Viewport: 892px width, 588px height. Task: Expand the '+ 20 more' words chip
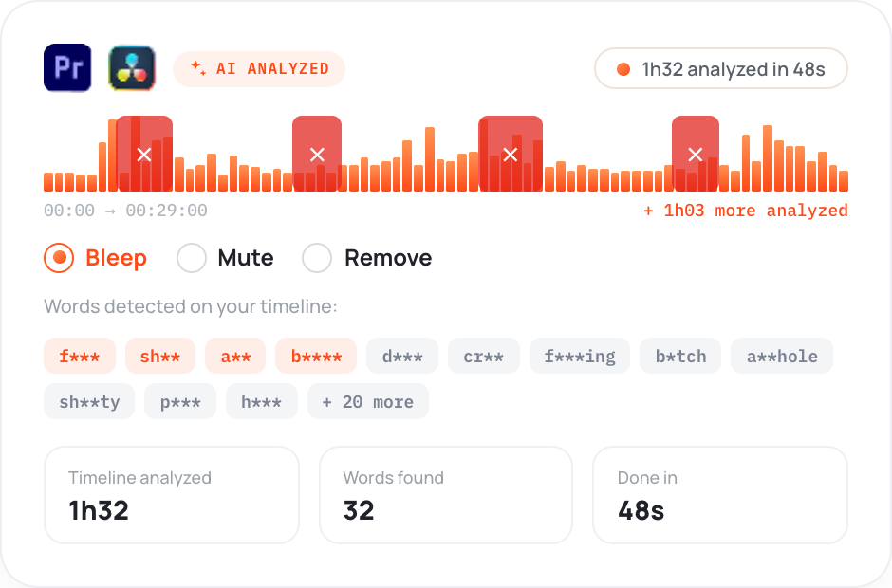368,401
